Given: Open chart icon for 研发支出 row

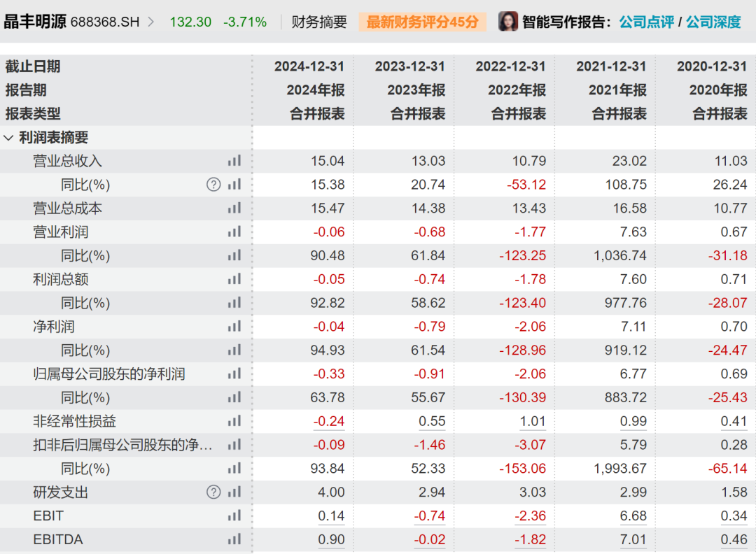Looking at the screenshot, I should pyautogui.click(x=234, y=492).
